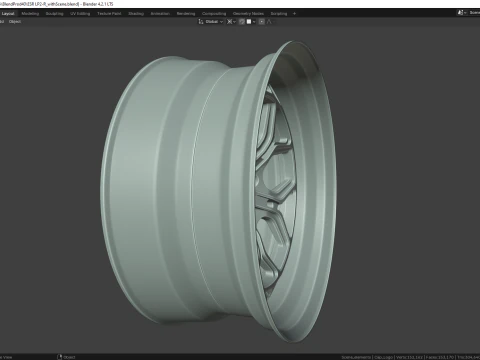Screen dimensions: 480x360
Task: Toggle proportional editing in header
Action: [x=262, y=22]
